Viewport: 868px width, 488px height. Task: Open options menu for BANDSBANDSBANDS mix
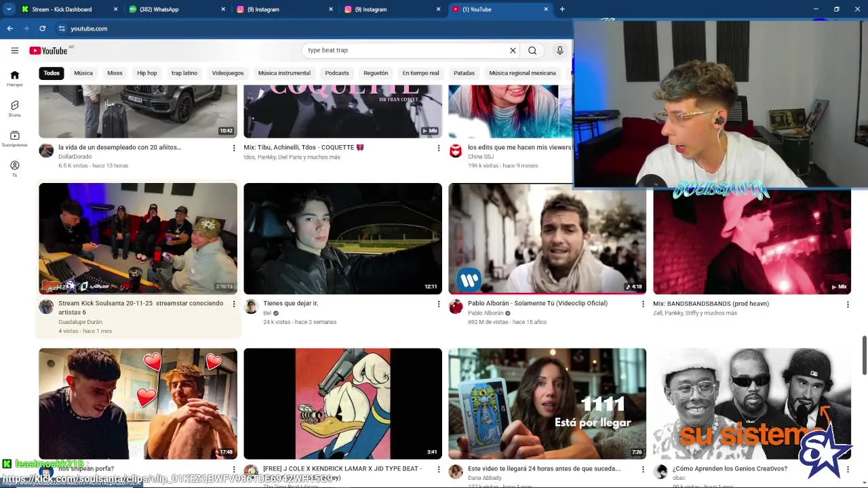point(848,304)
